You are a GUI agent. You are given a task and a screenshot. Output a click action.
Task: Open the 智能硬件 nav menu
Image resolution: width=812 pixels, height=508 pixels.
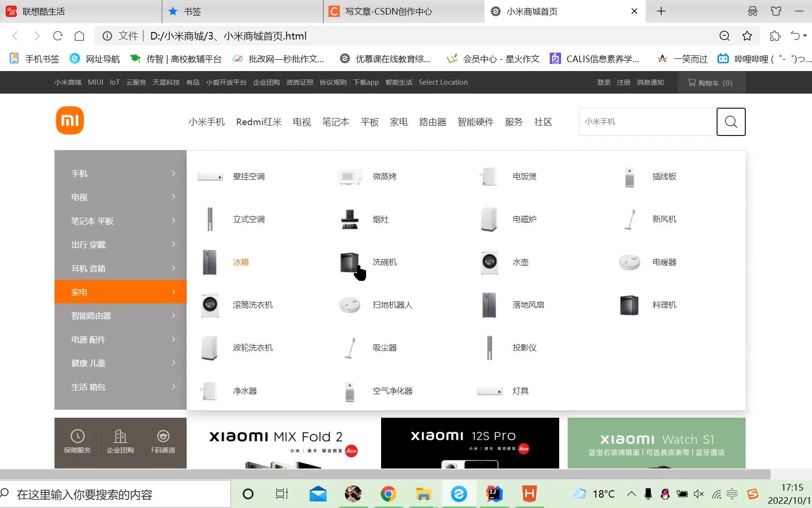point(476,122)
